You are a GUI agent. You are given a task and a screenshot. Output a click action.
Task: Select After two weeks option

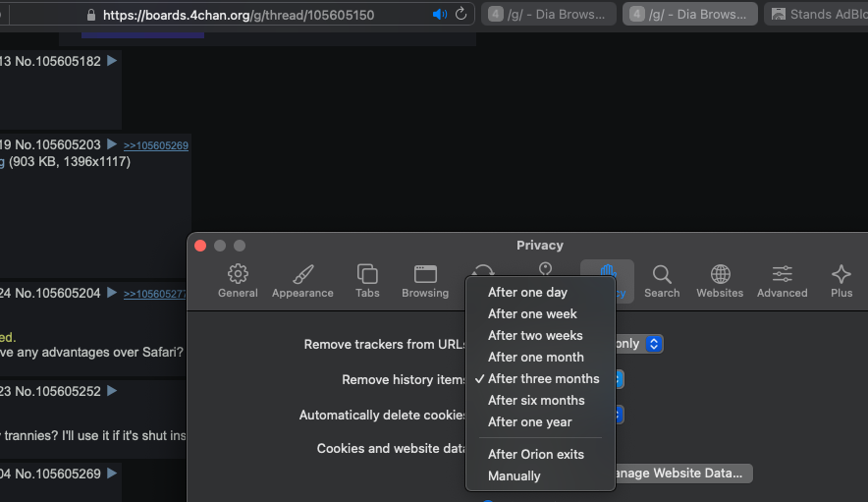click(540, 335)
